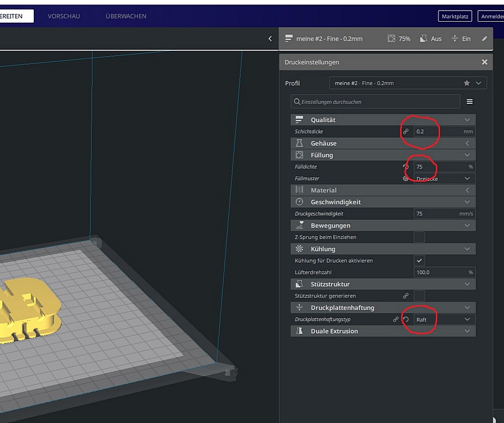Click the Schichtdicke value field

[445, 131]
